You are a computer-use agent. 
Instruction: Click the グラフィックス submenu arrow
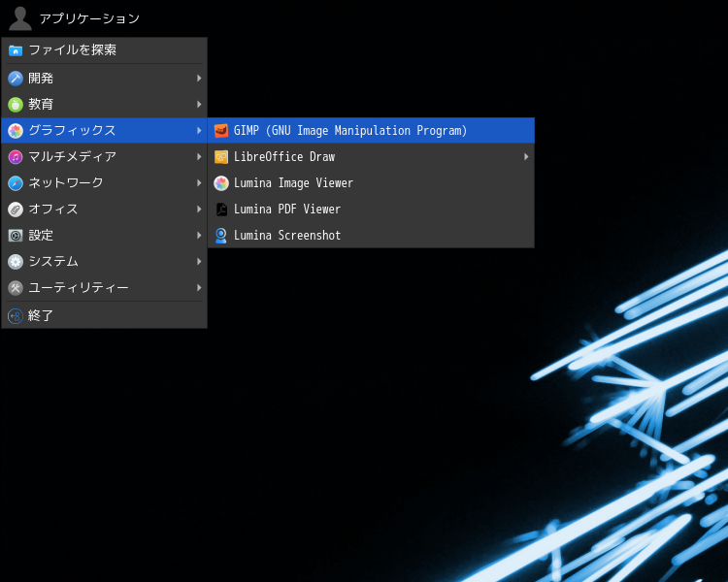(x=199, y=131)
